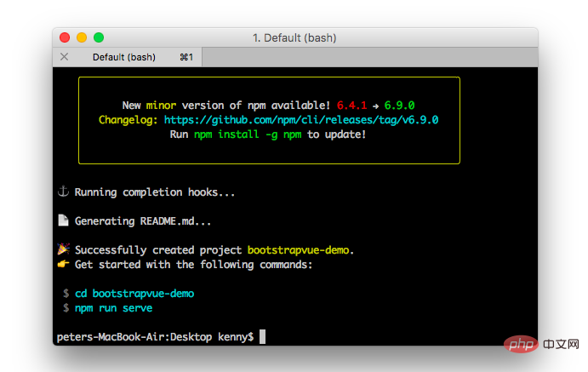
Task: Click the document icon beside Generating README.md
Action: (63, 220)
